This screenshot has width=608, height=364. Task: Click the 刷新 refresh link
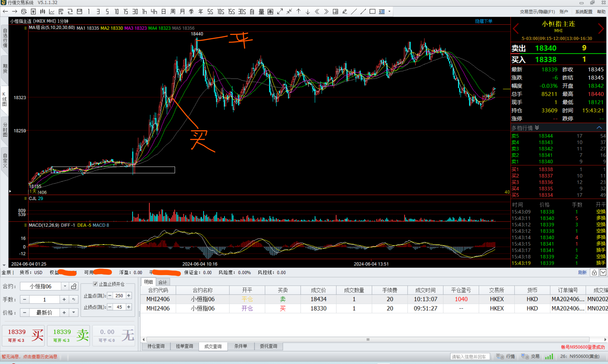(582, 273)
